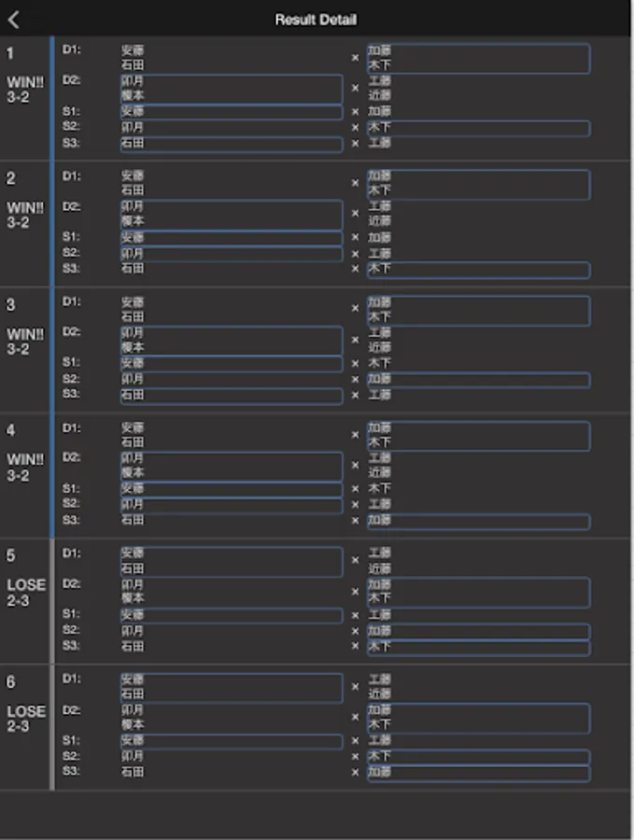Viewport: 634px width, 840px height.
Task: Select winning pair 安藤/石田 in result 6 D1
Action: click(232, 687)
